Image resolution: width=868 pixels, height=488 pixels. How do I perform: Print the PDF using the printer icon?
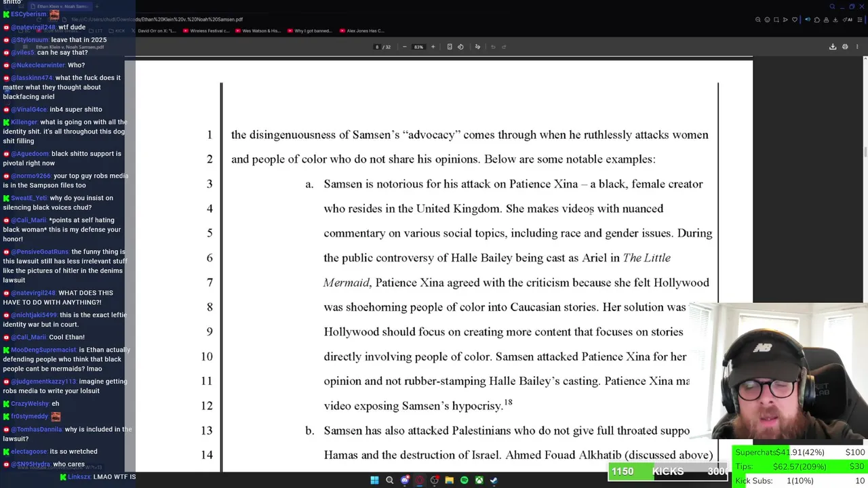pyautogui.click(x=845, y=47)
